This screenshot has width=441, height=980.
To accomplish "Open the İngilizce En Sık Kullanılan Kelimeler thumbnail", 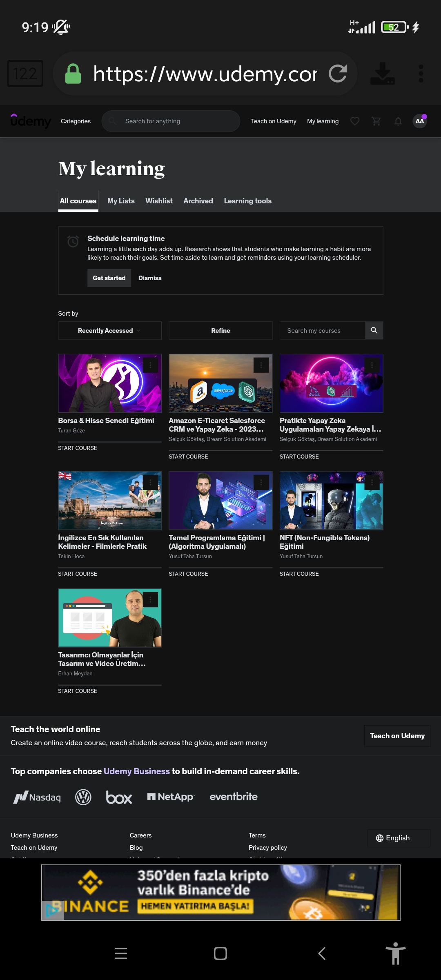I will [x=110, y=500].
